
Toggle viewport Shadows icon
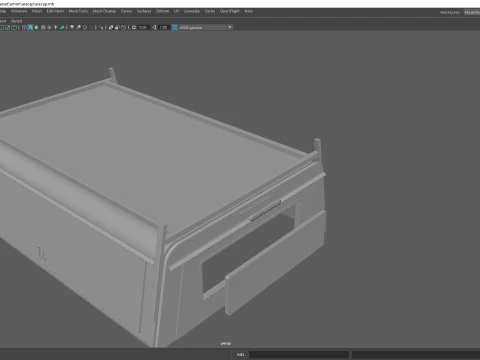(62, 27)
